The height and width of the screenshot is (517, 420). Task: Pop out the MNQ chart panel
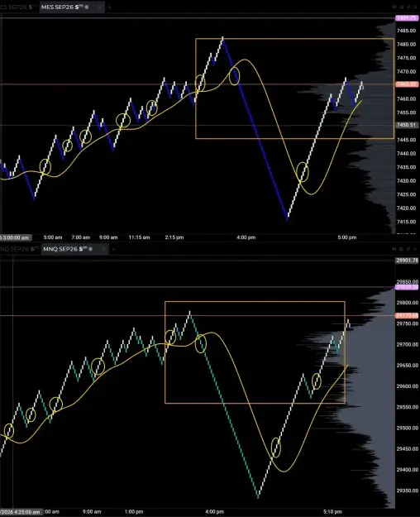pos(408,249)
